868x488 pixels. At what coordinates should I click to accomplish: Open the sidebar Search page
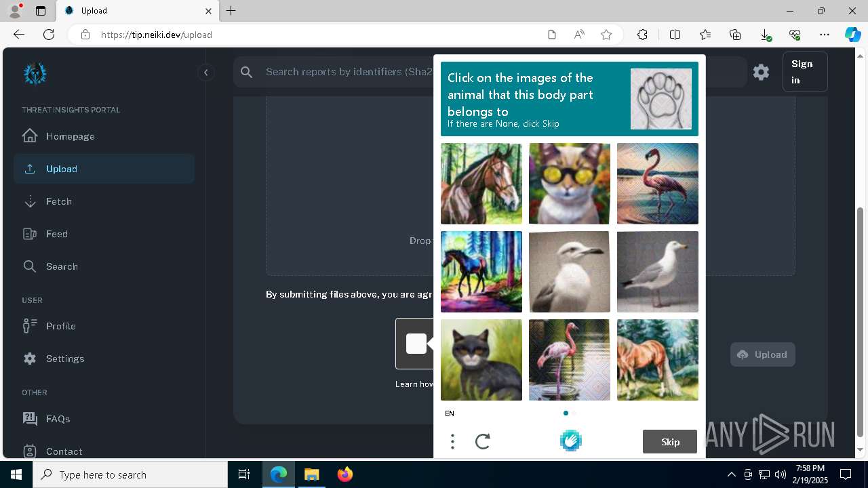104,266
